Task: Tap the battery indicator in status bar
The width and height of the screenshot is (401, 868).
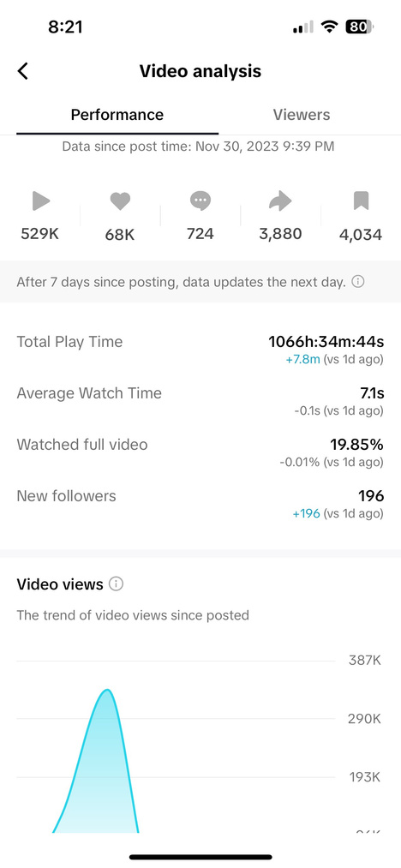Action: pyautogui.click(x=359, y=26)
